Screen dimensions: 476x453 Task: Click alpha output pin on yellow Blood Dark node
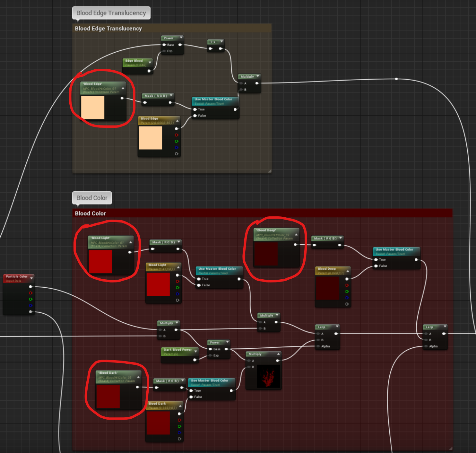coord(179,439)
